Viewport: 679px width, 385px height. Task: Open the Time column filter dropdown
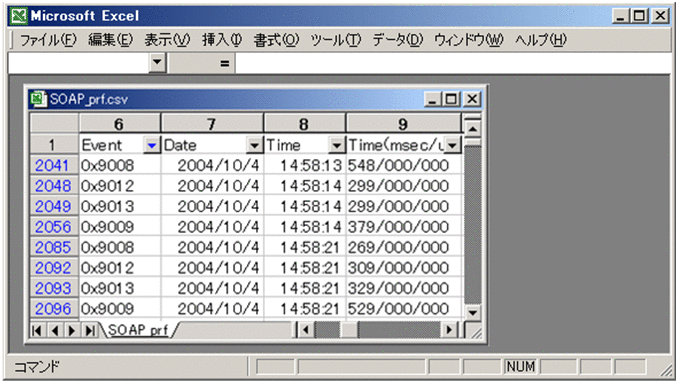[337, 146]
